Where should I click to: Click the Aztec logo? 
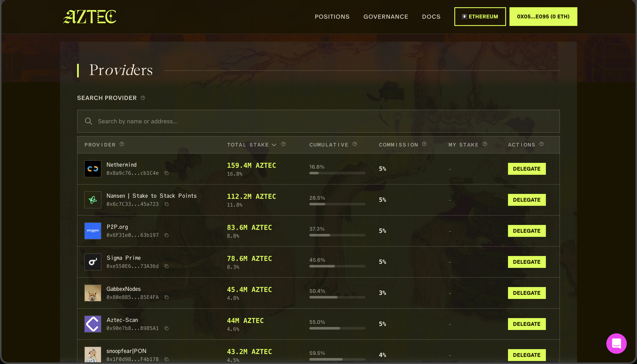point(90,17)
